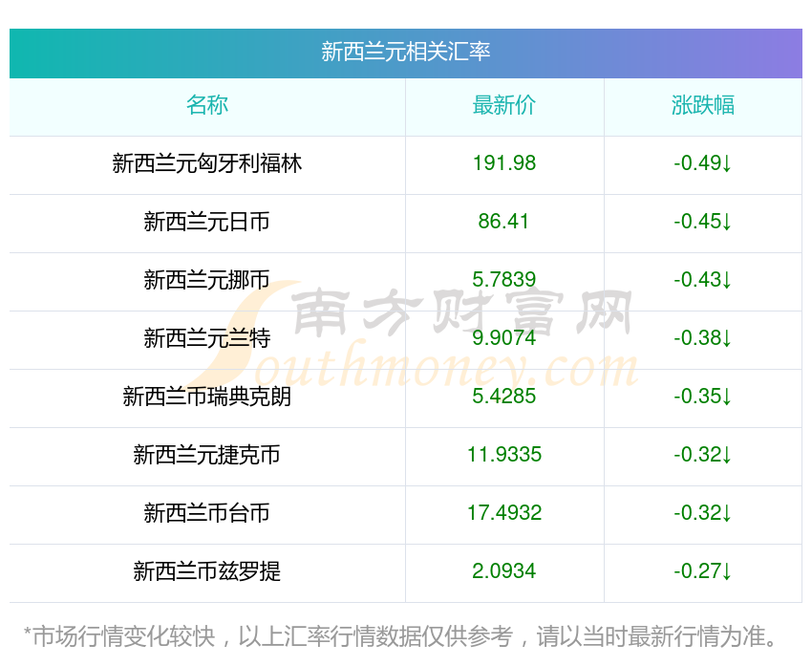Select the 新西兰元挪币 row name
This screenshot has width=812, height=666.
pyautogui.click(x=207, y=280)
